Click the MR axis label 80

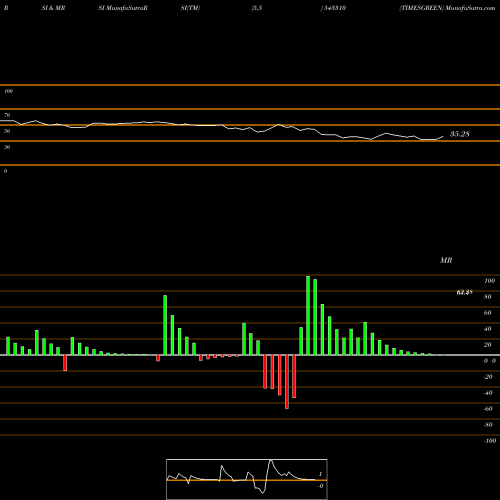pyautogui.click(x=488, y=297)
